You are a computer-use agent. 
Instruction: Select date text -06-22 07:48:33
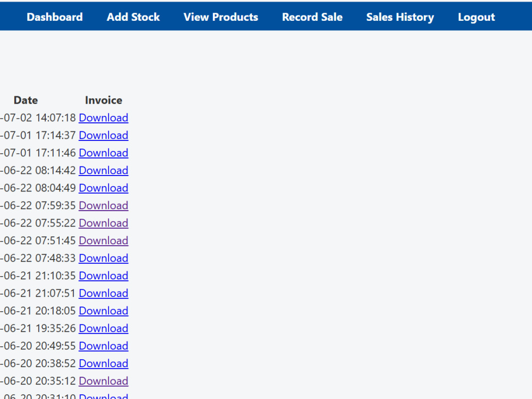pyautogui.click(x=38, y=258)
